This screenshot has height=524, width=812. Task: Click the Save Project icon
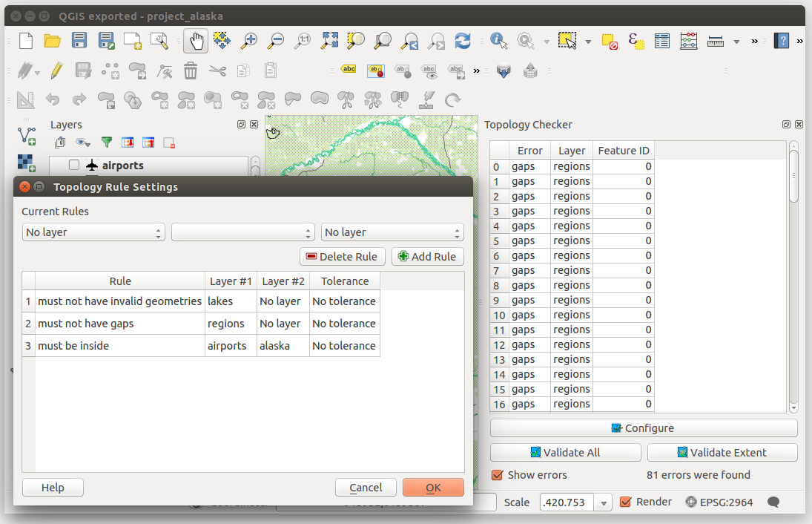click(79, 41)
